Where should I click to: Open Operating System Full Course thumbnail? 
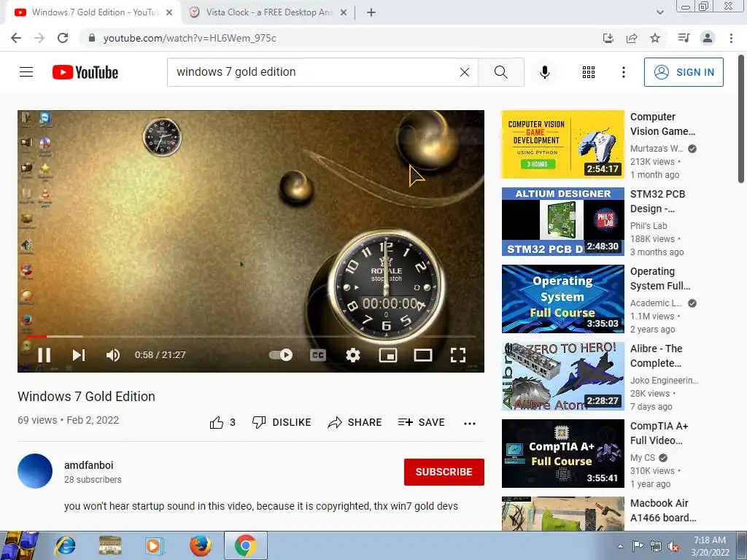[x=562, y=298]
